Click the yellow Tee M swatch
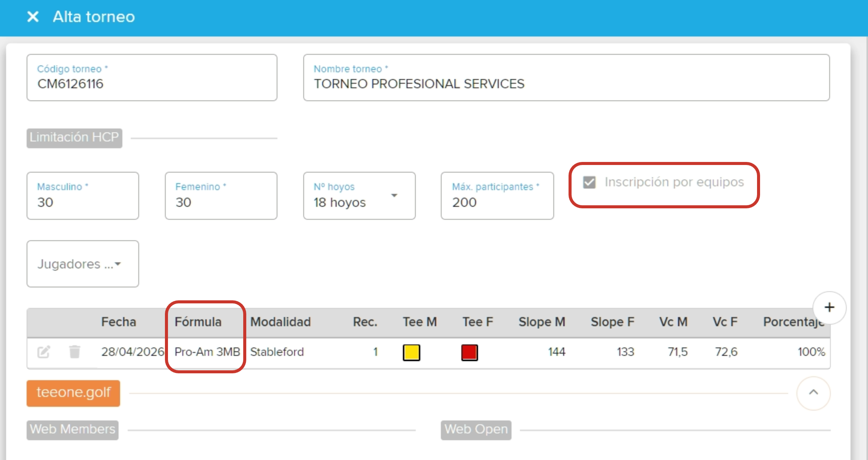The image size is (868, 460). [x=411, y=352]
